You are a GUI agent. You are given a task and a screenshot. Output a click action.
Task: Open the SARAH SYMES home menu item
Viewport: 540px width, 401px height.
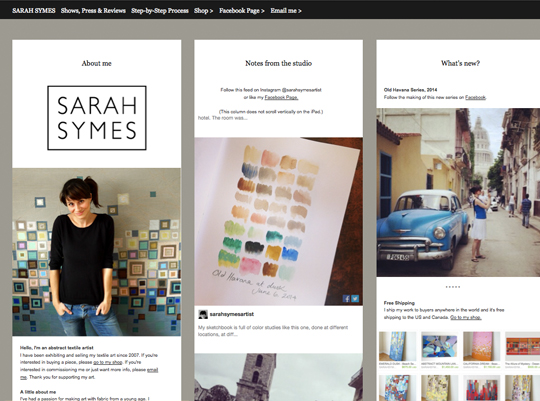[34, 11]
